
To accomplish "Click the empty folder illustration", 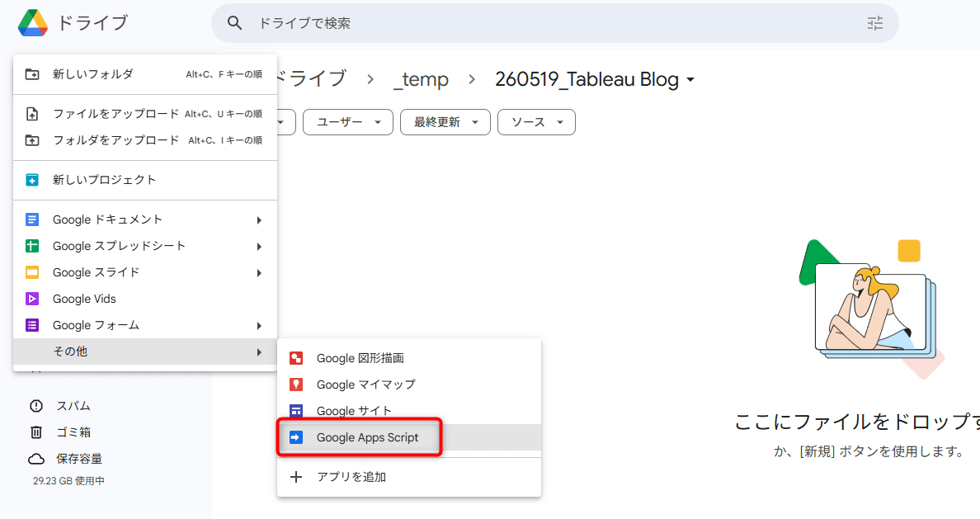I will pos(870,308).
